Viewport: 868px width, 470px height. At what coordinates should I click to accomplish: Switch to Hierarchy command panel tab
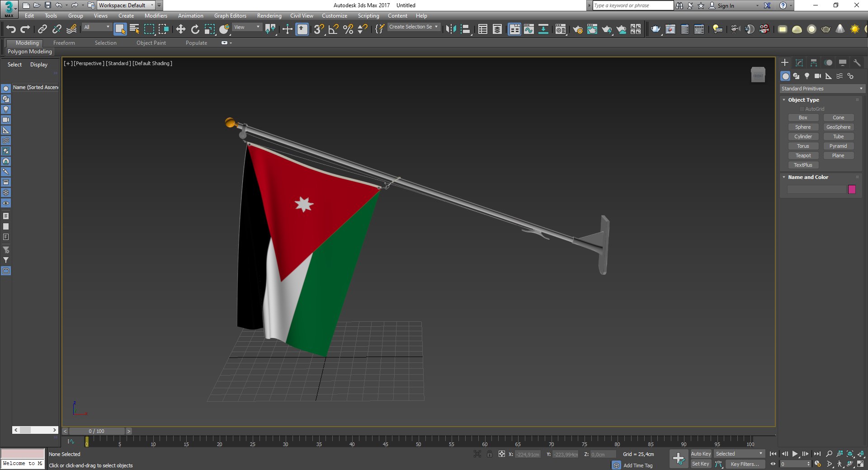click(x=814, y=63)
